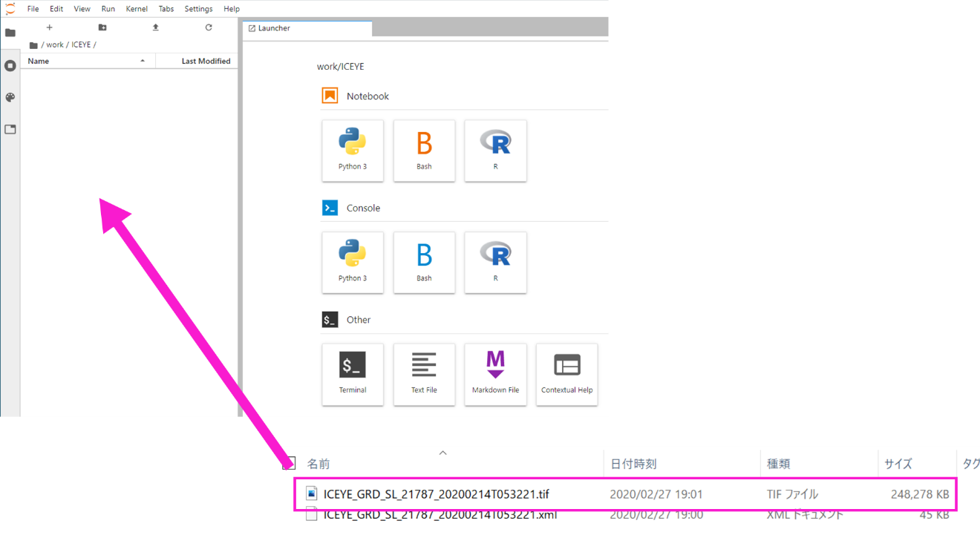Start an R console

[495, 263]
